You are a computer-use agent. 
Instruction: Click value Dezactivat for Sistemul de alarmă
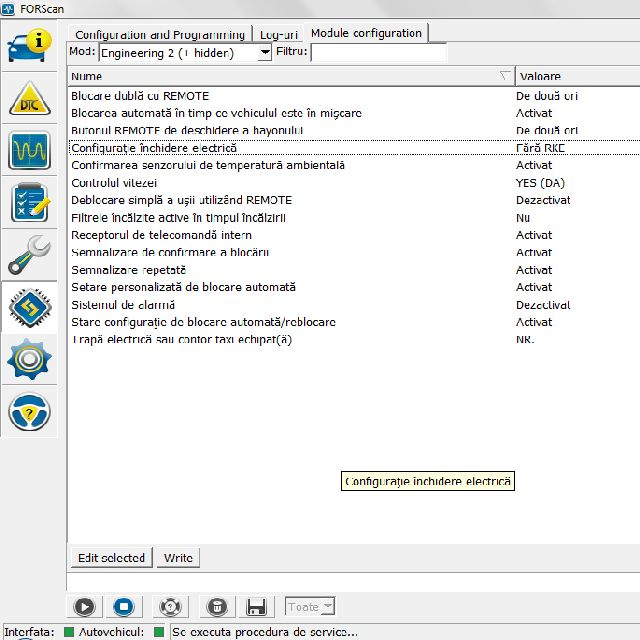click(x=543, y=305)
